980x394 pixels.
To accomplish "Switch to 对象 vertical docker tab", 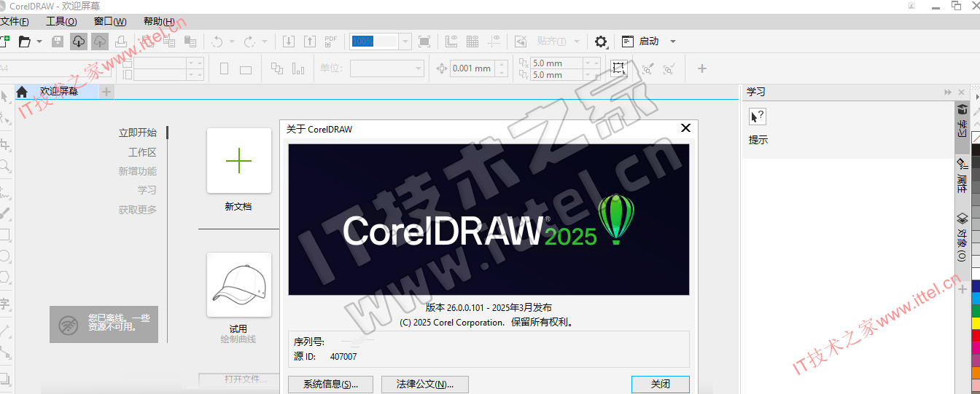I will pos(962,237).
